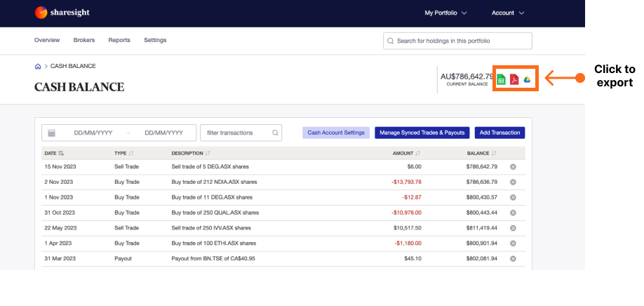
Task: Click Manage Synced Trades & Payouts
Action: pos(422,133)
